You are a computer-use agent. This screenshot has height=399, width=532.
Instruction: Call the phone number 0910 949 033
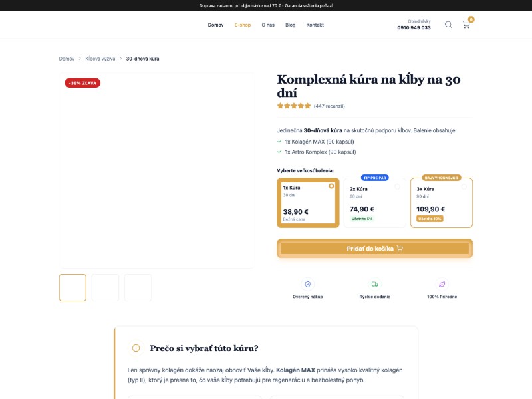coord(414,28)
